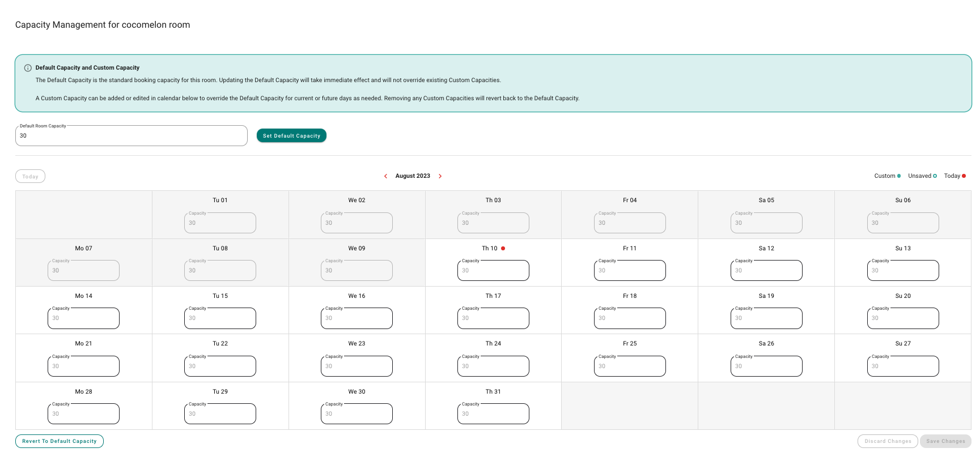Viewport: 980px width, 465px height.
Task: Click Capacity Management for cocomelon room heading
Action: [103, 25]
